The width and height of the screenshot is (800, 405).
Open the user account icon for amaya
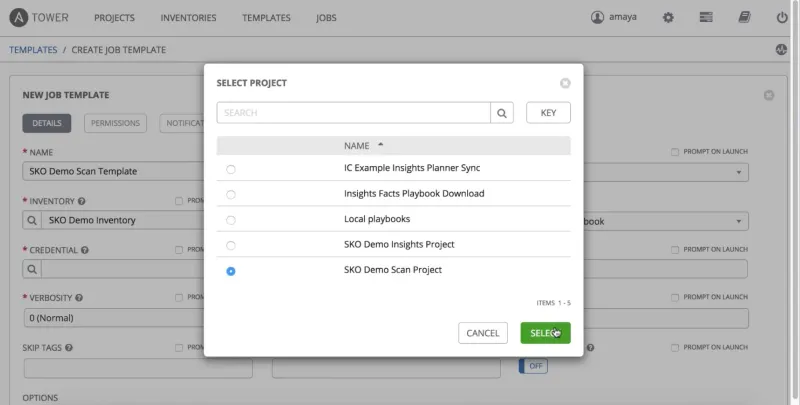597,17
